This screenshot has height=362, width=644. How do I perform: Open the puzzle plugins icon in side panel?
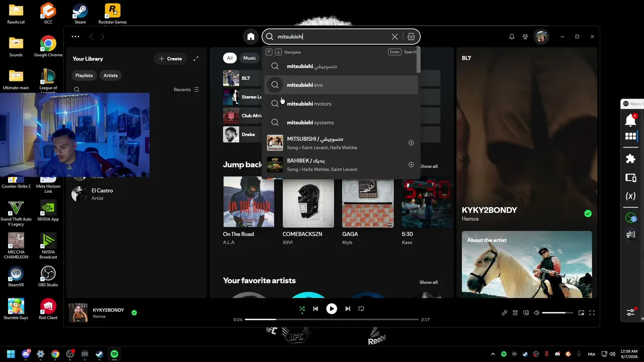point(630,159)
